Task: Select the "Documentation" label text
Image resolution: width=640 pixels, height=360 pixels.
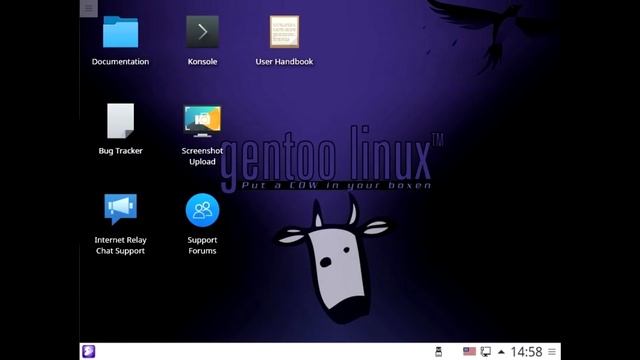Action: [x=120, y=62]
